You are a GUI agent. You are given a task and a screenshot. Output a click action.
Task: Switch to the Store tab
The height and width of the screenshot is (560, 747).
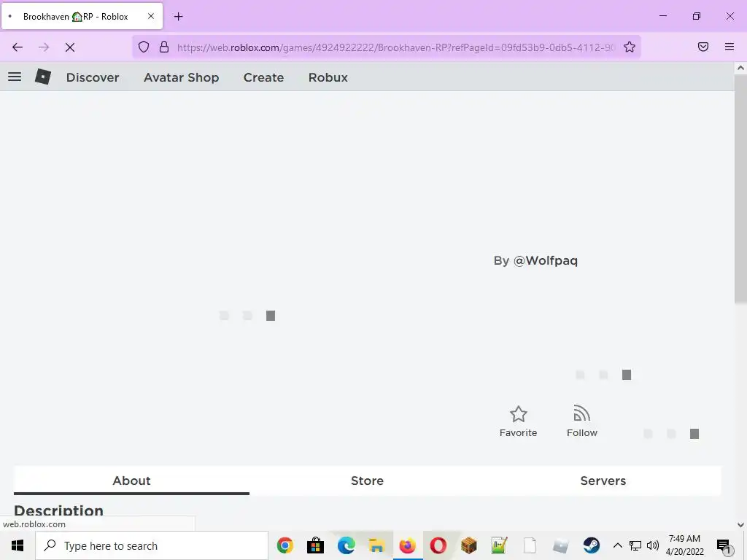[367, 481]
